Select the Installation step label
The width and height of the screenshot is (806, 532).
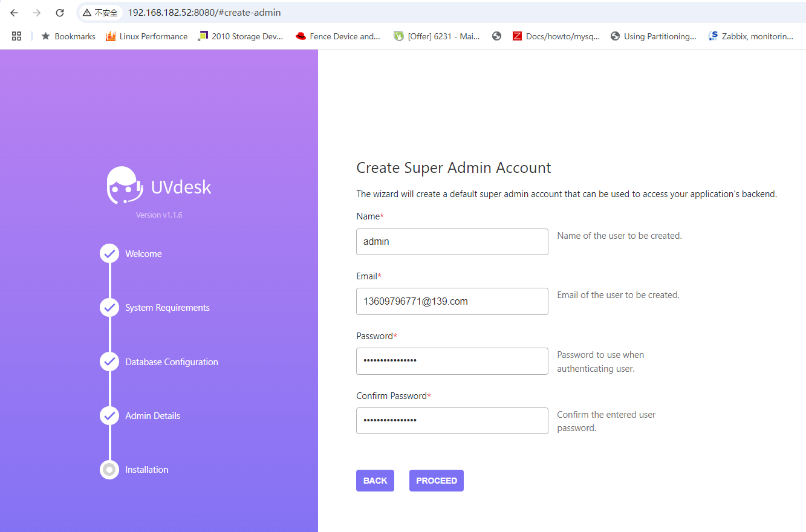147,470
